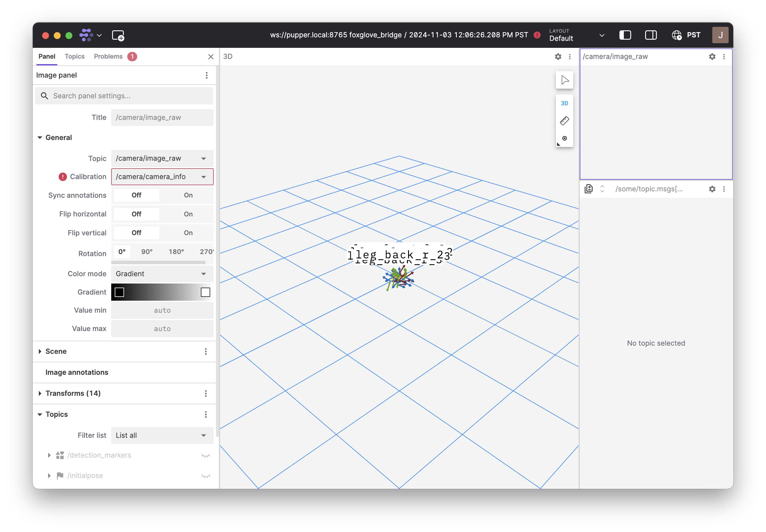
Task: Select 90° rotation
Action: [x=147, y=252]
